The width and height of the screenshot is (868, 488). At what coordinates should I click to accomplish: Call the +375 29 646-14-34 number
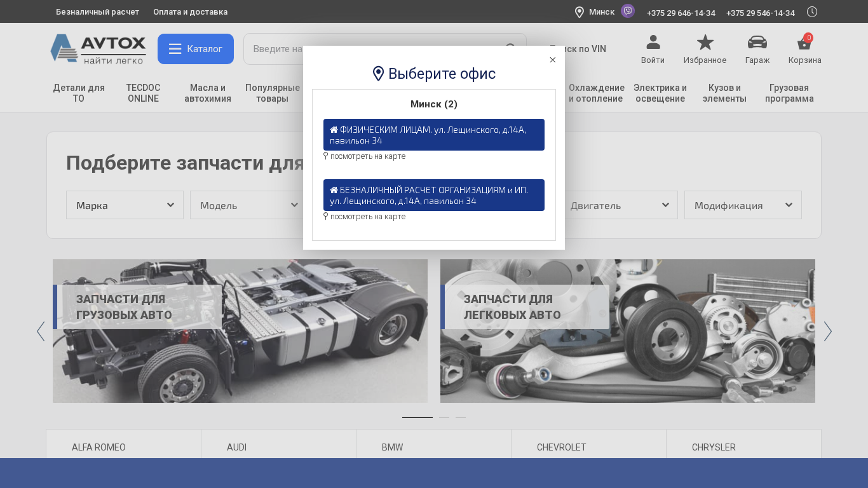[681, 13]
